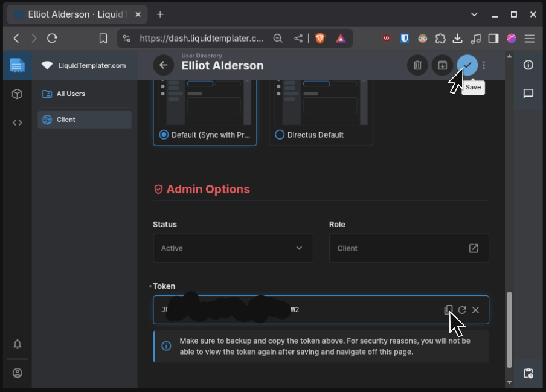Open the code brackets module icon

[17, 123]
